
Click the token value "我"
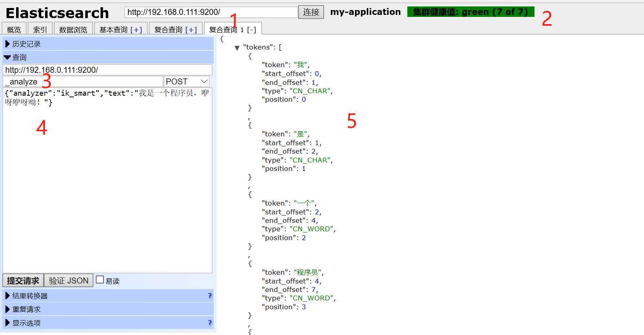click(301, 65)
